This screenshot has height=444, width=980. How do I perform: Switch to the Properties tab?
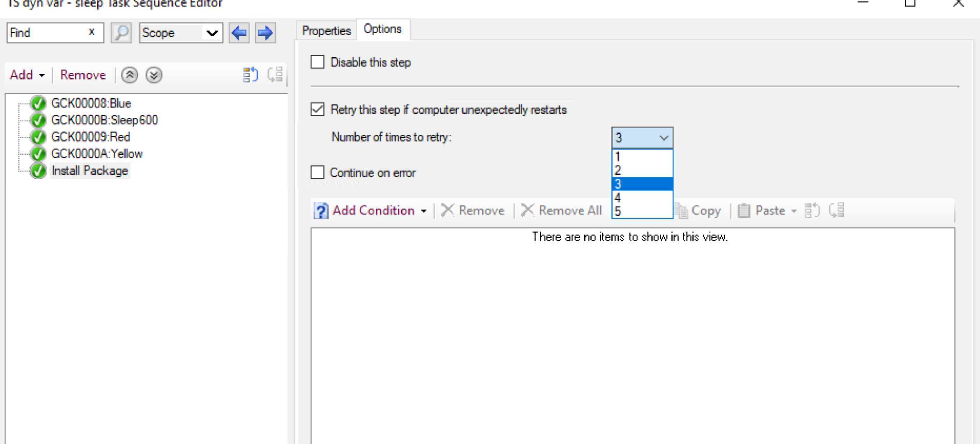pos(326,29)
